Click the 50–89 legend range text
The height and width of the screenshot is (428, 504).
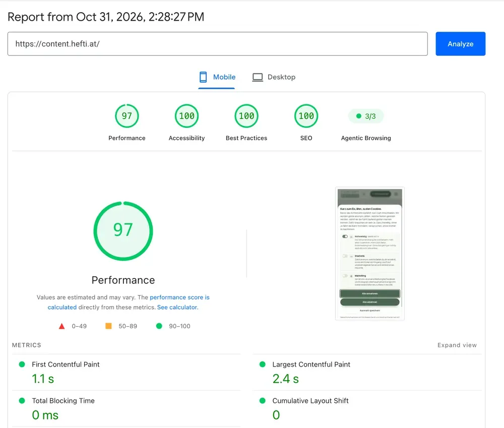(x=128, y=326)
